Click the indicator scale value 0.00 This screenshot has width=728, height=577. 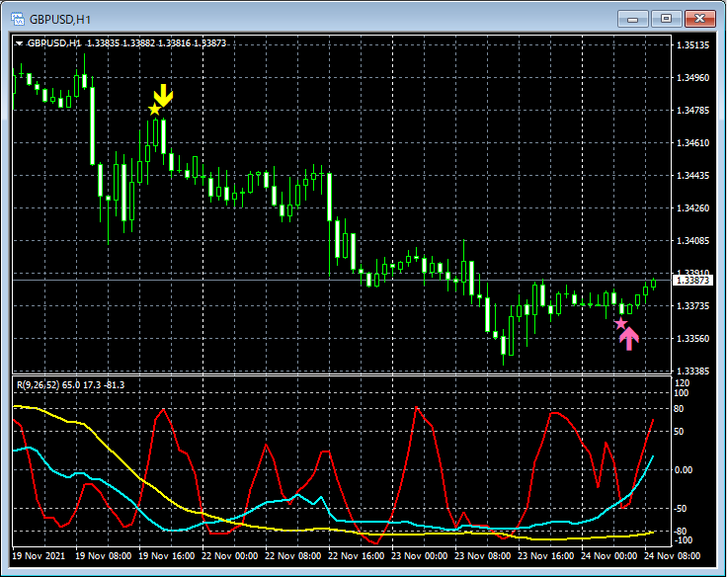[684, 470]
